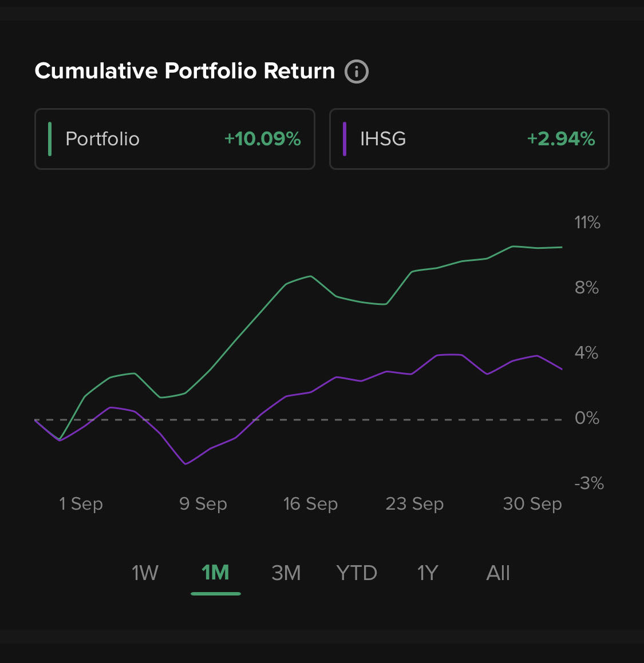
Task: Tap the +10.09% portfolio return value
Action: point(262,139)
